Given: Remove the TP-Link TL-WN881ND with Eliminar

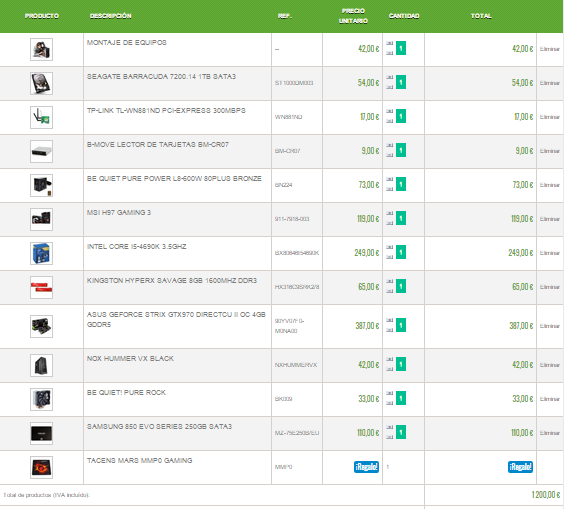Looking at the screenshot, I should (x=550, y=117).
